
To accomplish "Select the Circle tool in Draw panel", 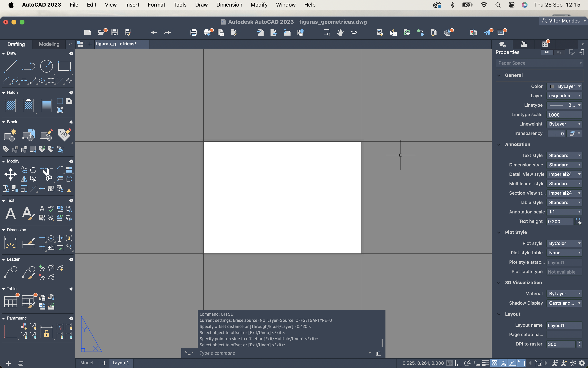I will (46, 66).
